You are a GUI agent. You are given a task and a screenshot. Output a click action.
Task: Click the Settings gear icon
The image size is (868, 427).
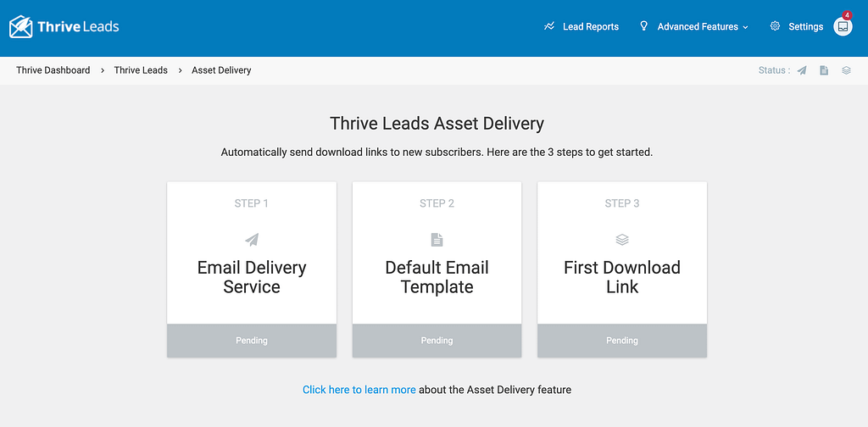(775, 27)
